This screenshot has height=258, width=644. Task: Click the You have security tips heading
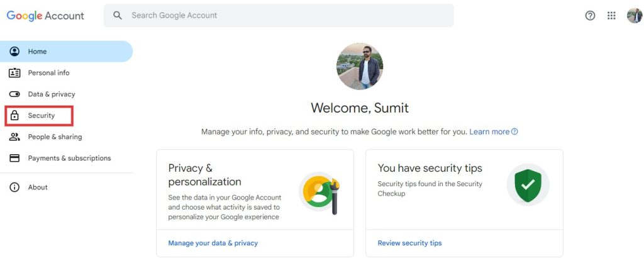pyautogui.click(x=430, y=168)
